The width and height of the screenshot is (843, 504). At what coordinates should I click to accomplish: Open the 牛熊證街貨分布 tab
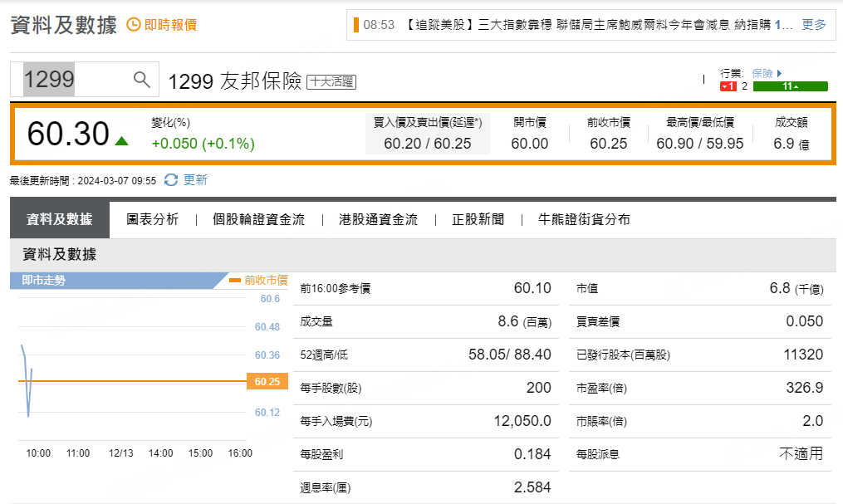click(x=584, y=219)
